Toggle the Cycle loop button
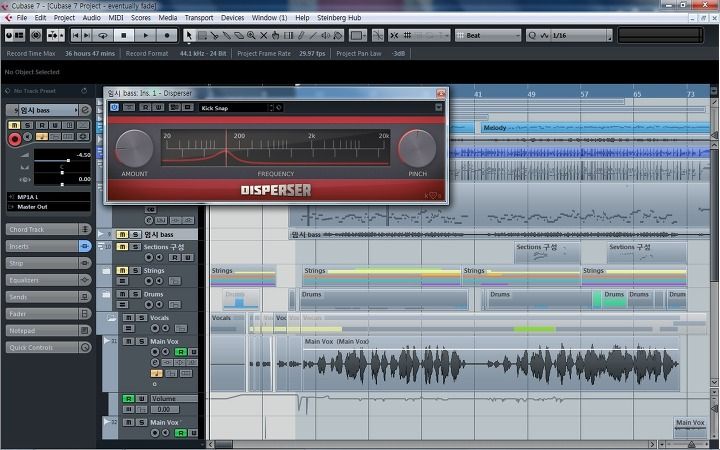Image resolution: width=720 pixels, height=450 pixels. [x=103, y=35]
